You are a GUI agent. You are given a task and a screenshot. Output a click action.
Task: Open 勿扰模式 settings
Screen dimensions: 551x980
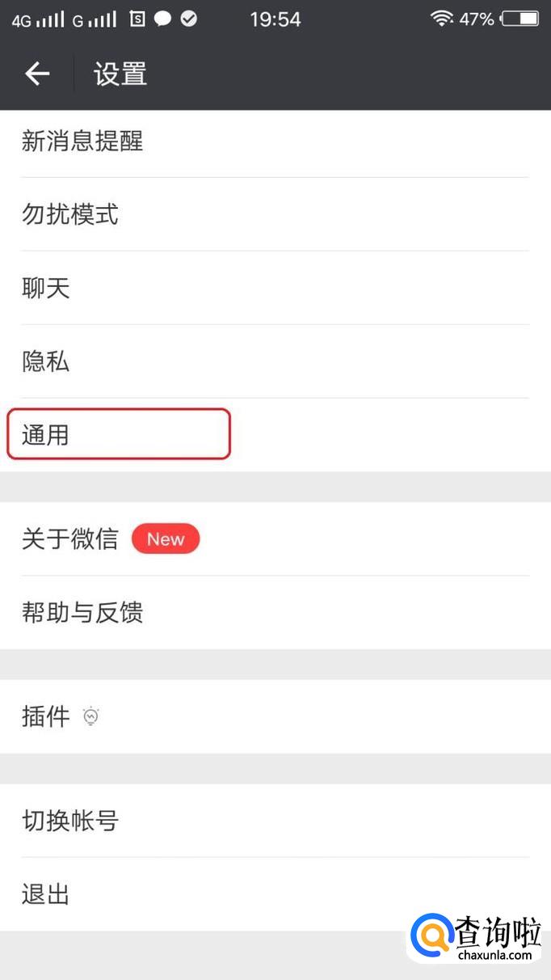70,214
